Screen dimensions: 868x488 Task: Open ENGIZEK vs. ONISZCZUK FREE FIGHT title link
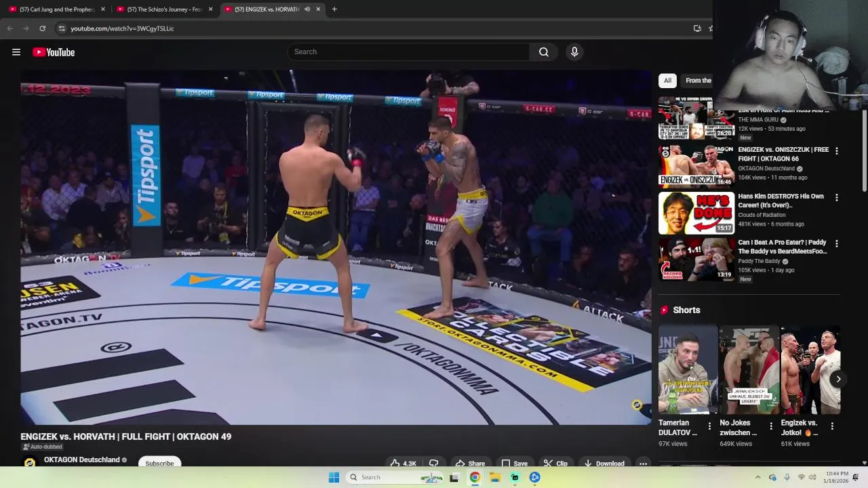pos(783,154)
